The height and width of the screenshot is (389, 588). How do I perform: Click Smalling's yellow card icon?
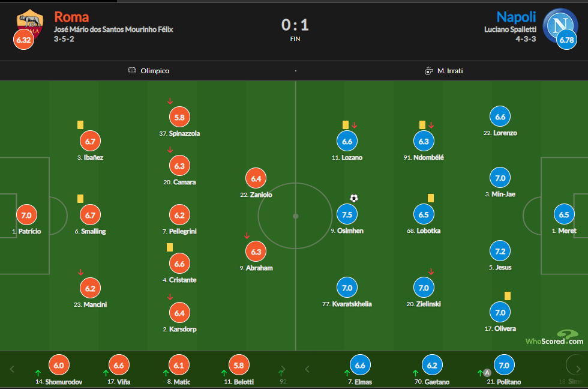(80, 199)
